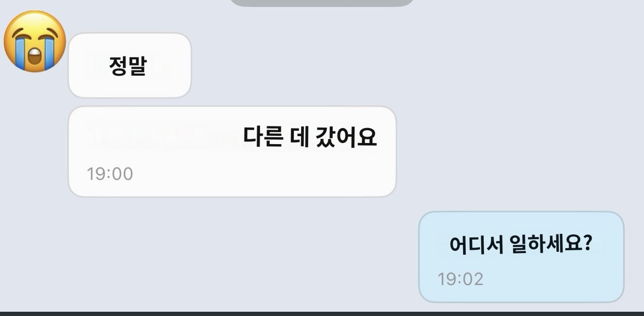
Task: Select the blue '어디서 일하세요?' sent message
Action: 521,257
